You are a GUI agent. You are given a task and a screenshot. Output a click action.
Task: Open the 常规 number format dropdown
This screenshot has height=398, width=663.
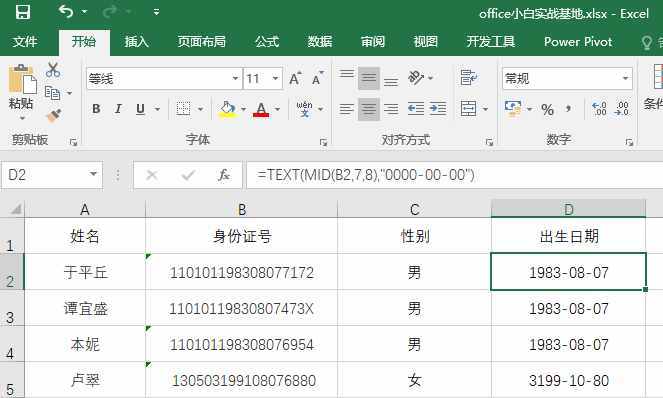pos(625,78)
